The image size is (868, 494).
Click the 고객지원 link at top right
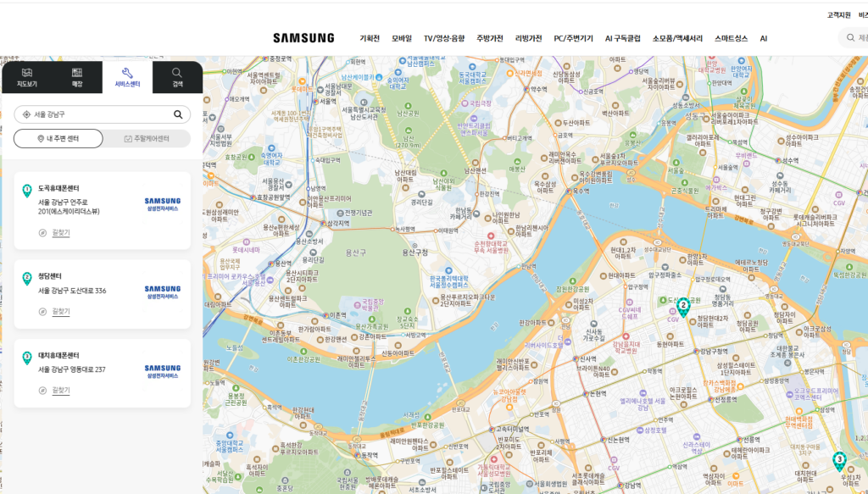[838, 15]
